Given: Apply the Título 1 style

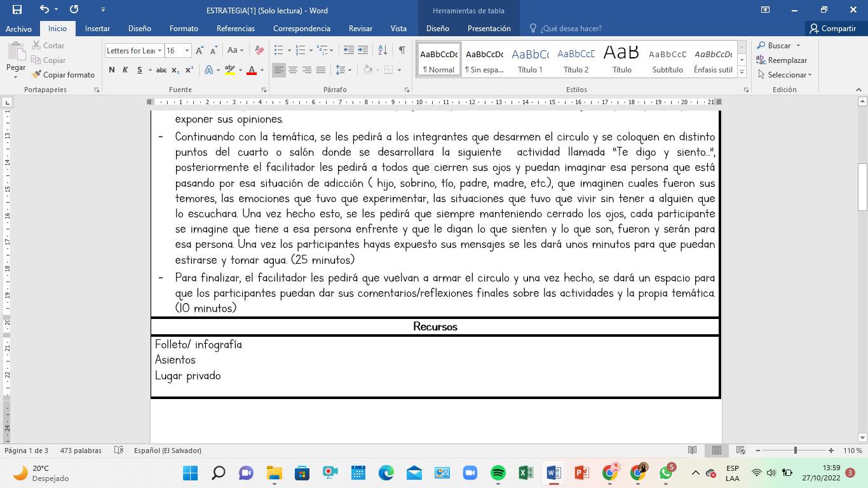Looking at the screenshot, I should tap(530, 60).
